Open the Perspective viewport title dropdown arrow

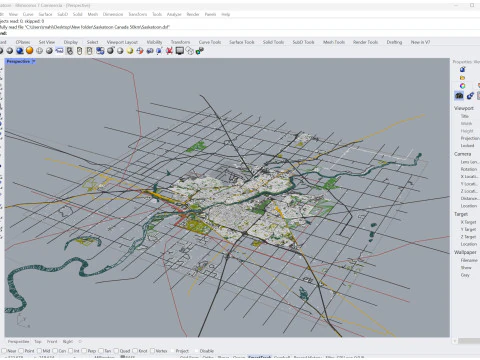click(34, 61)
